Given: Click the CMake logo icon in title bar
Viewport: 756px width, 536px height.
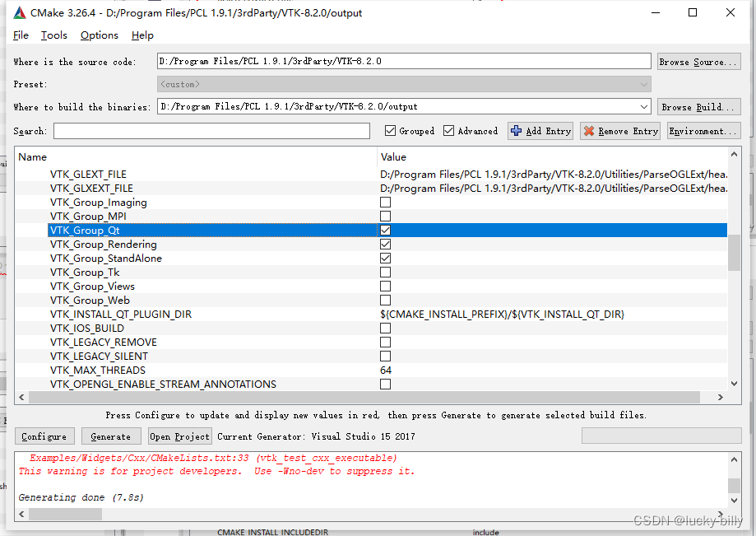Looking at the screenshot, I should coord(20,13).
